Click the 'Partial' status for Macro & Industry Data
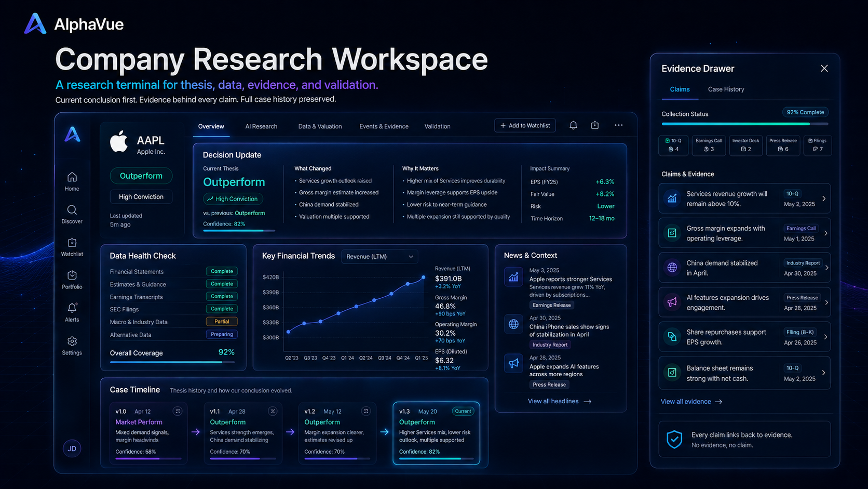 pyautogui.click(x=222, y=322)
